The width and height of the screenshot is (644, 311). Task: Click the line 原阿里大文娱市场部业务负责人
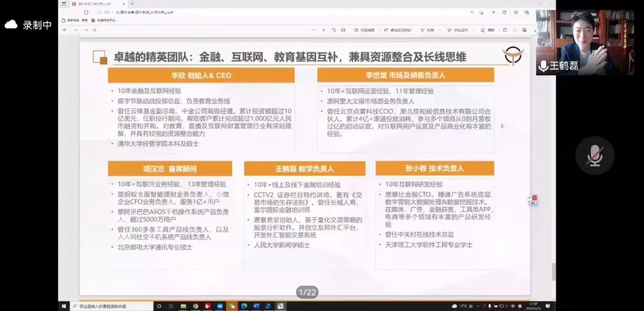click(371, 101)
